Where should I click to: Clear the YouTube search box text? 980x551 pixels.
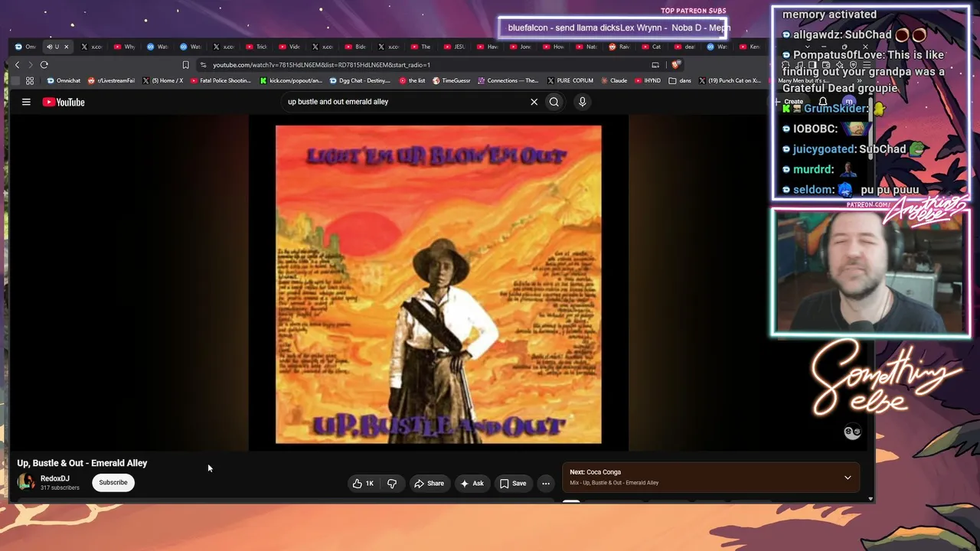click(x=534, y=102)
